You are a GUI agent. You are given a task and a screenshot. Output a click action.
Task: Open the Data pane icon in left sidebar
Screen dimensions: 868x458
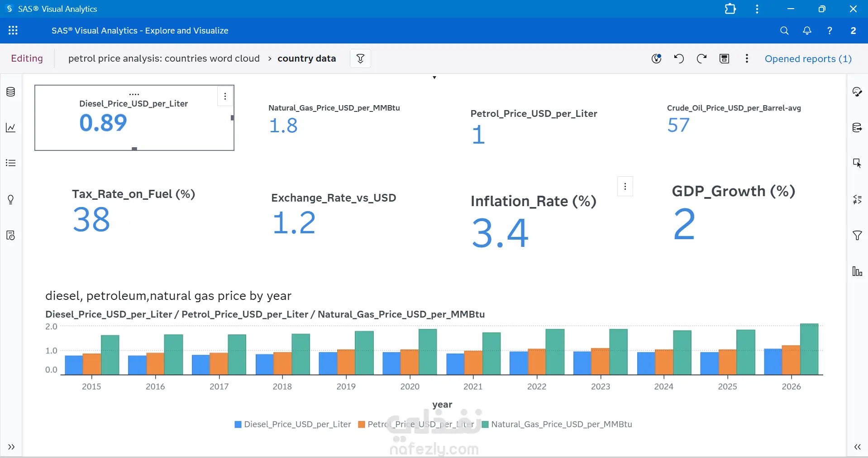click(x=11, y=92)
